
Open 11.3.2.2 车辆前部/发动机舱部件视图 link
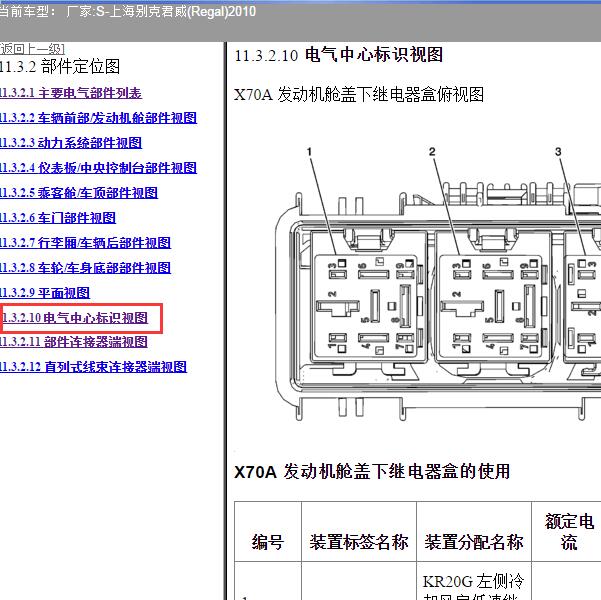pos(99,118)
